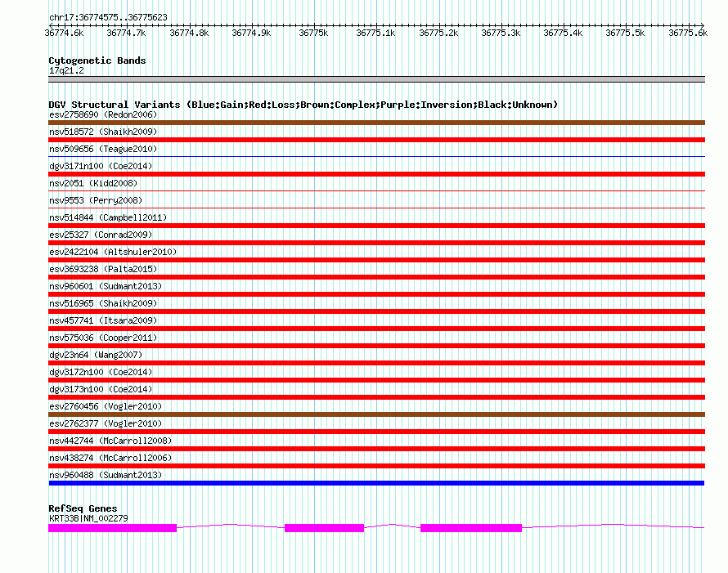The image size is (728, 573).
Task: Click the 36774.8k ruler tick label
Action: click(x=189, y=33)
